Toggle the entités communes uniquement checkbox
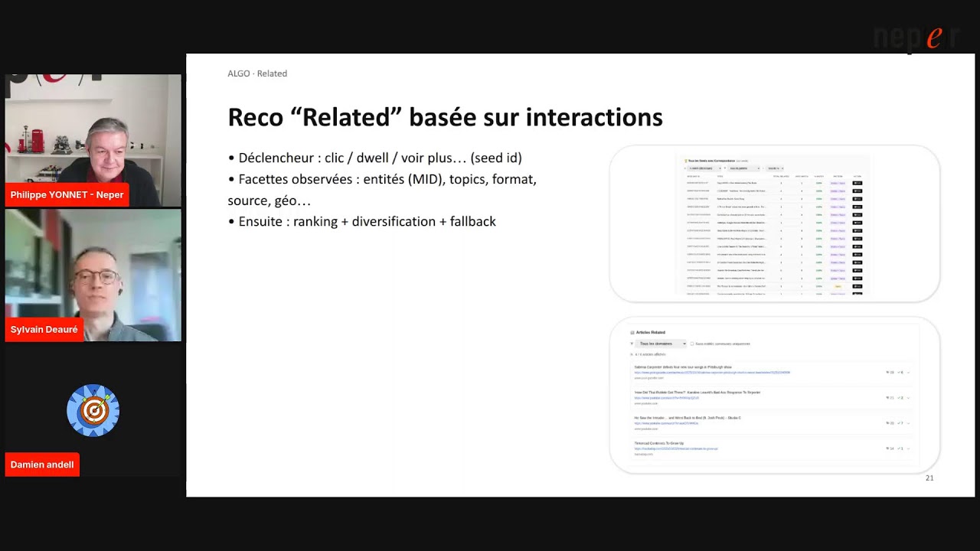This screenshot has width=980, height=551. pyautogui.click(x=692, y=344)
